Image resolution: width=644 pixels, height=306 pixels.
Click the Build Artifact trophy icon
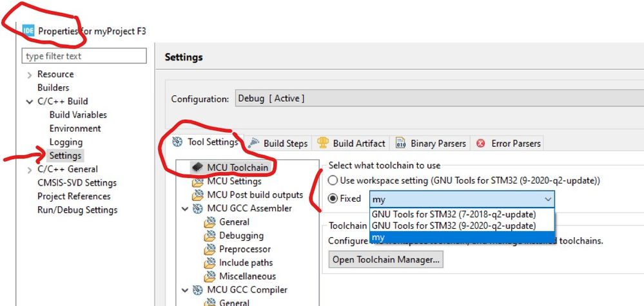[323, 142]
